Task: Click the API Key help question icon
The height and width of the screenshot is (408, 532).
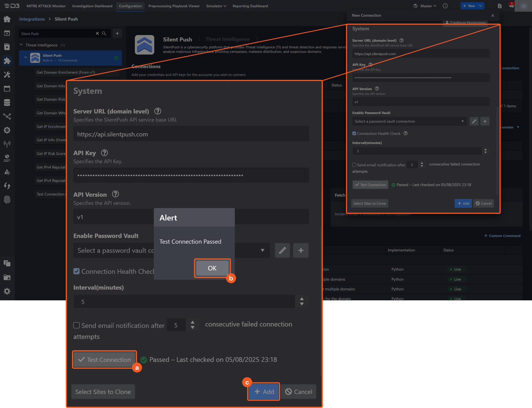Action: tap(104, 153)
